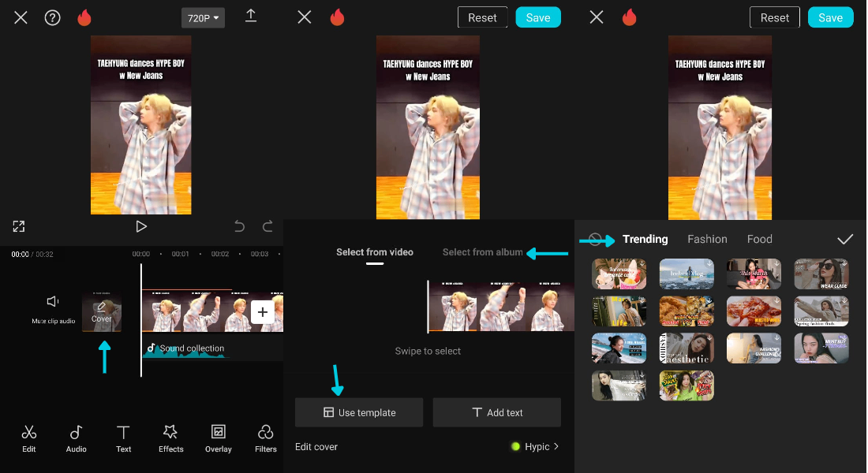The width and height of the screenshot is (868, 473).
Task: Close the template screen with the X icon
Action: tap(597, 17)
